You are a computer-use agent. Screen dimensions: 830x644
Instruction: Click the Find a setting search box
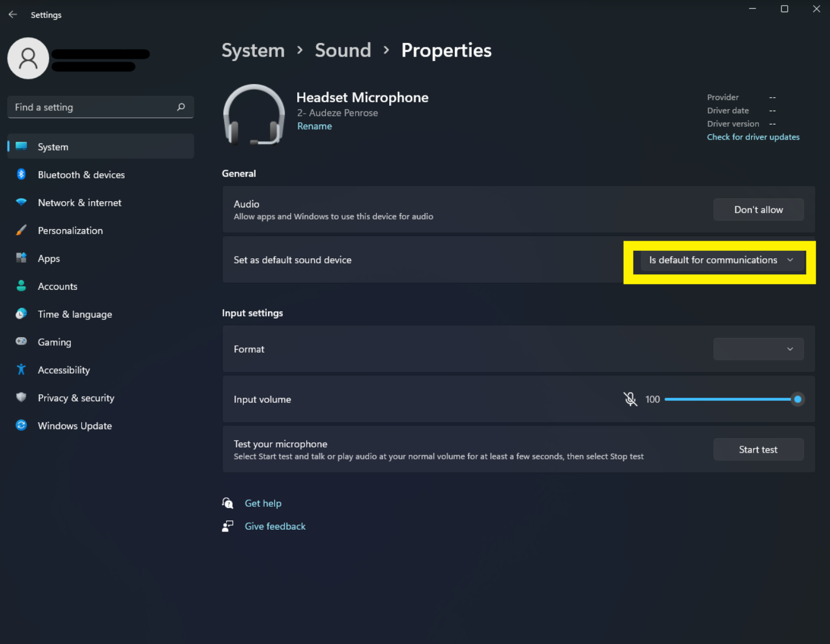point(101,107)
